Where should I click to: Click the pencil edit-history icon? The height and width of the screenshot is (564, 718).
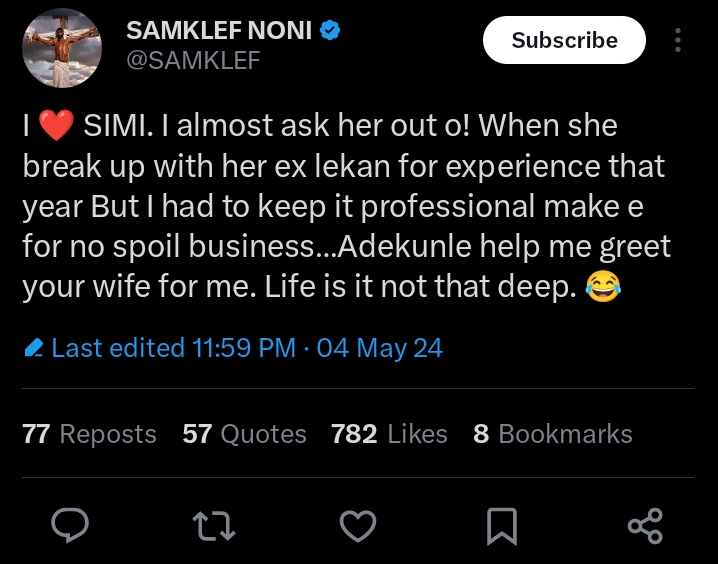coord(33,348)
